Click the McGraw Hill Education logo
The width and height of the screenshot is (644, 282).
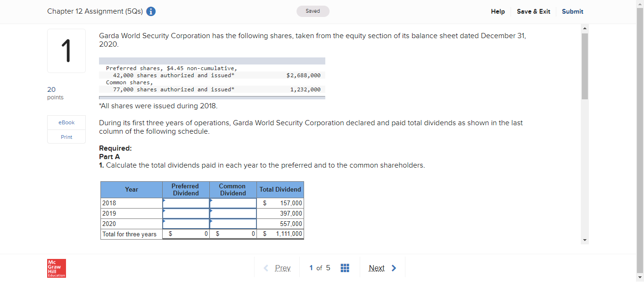click(x=57, y=268)
